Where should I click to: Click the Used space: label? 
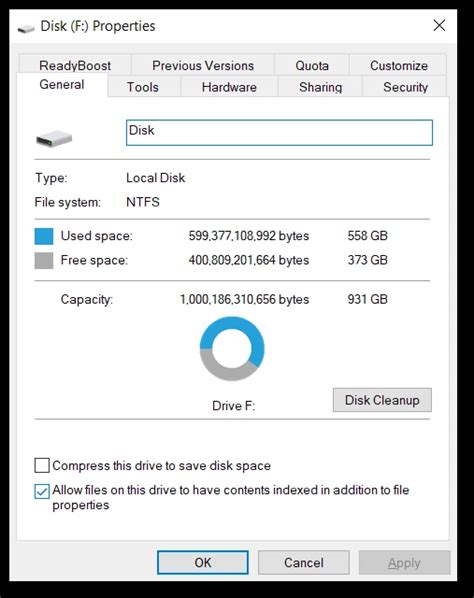pyautogui.click(x=96, y=236)
